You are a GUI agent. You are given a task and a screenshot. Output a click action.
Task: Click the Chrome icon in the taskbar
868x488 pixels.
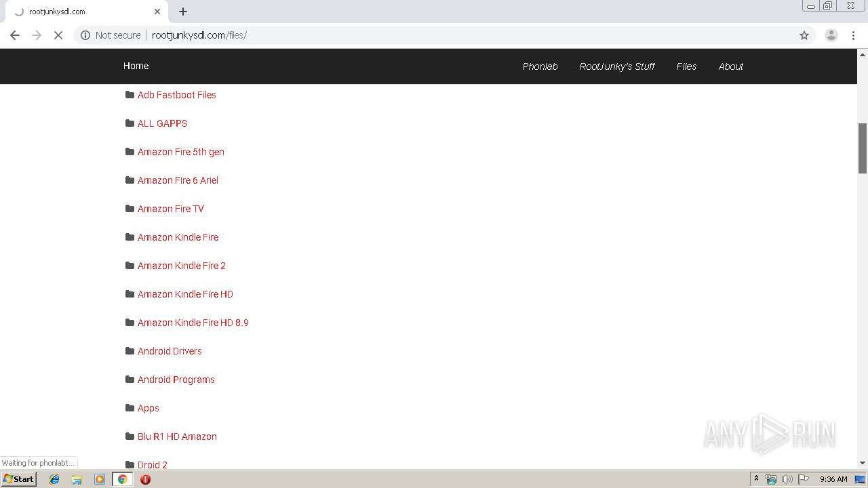(x=123, y=479)
